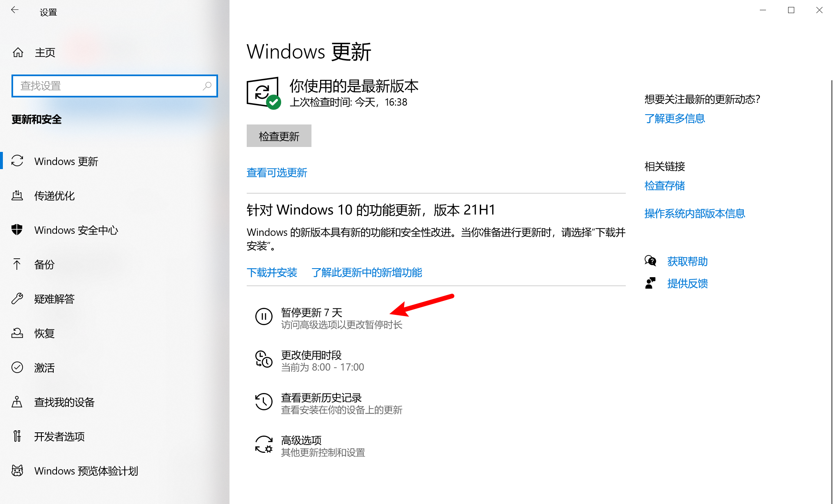Click the Troubleshoot wrench icon

17,298
